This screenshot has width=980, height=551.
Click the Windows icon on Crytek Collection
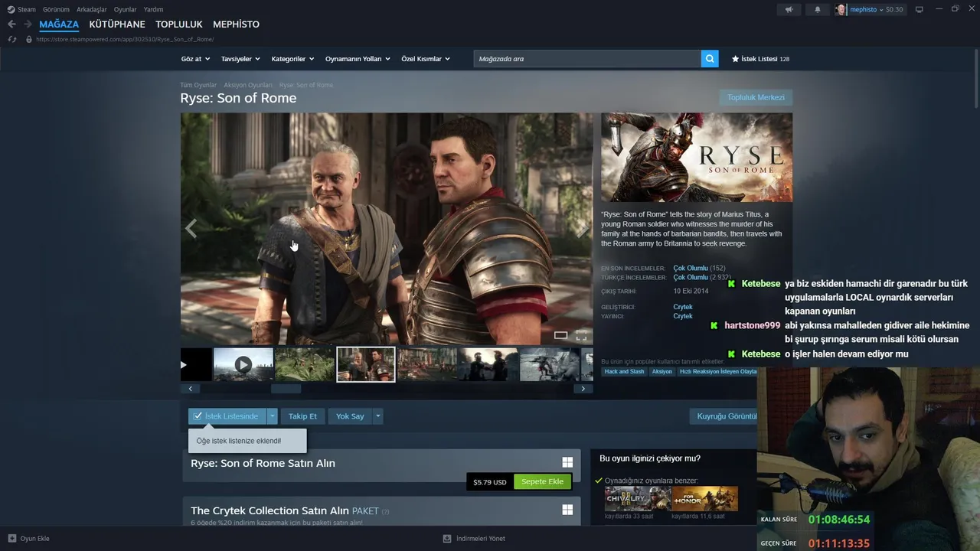tap(567, 510)
